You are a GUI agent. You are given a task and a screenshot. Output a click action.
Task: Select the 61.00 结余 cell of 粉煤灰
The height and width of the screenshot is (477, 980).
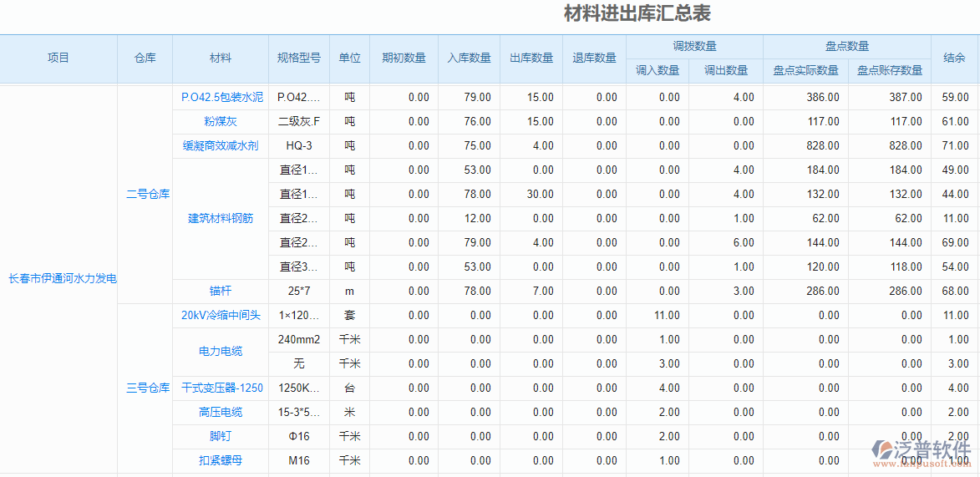[955, 121]
